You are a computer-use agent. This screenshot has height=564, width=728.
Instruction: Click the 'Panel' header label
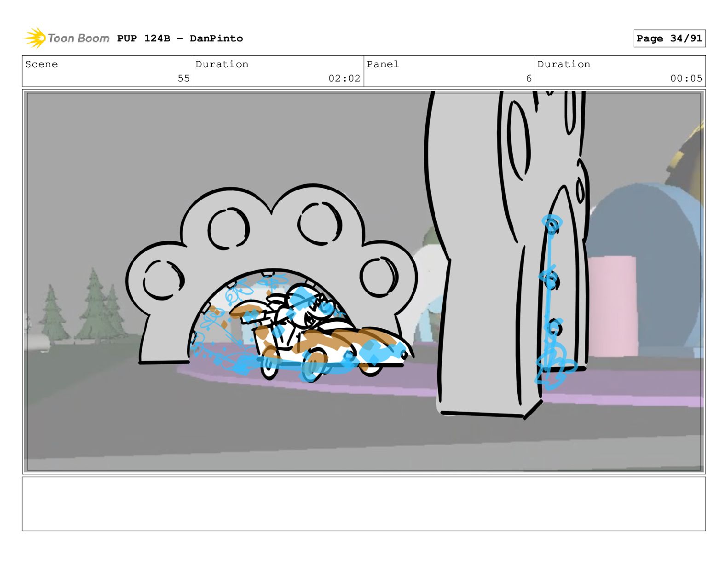382,64
